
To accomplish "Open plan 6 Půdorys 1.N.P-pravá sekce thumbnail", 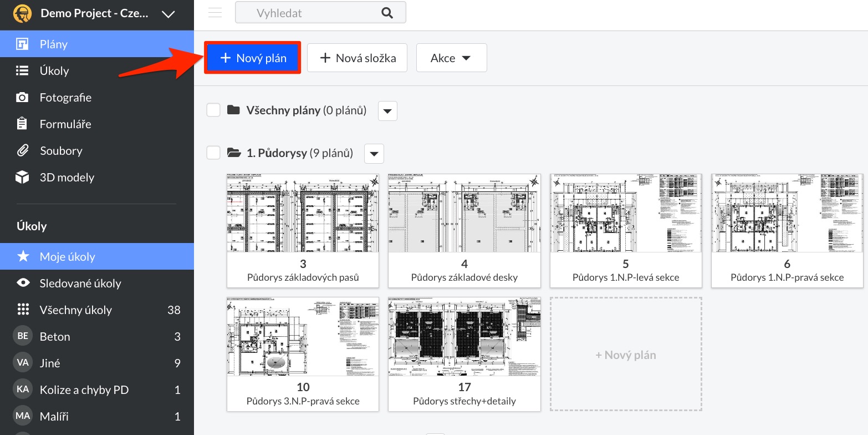I will pyautogui.click(x=787, y=213).
